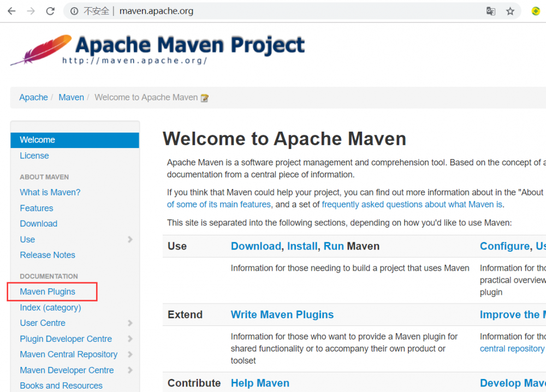Open Release Notes in the sidebar
546x392 pixels.
coord(48,255)
